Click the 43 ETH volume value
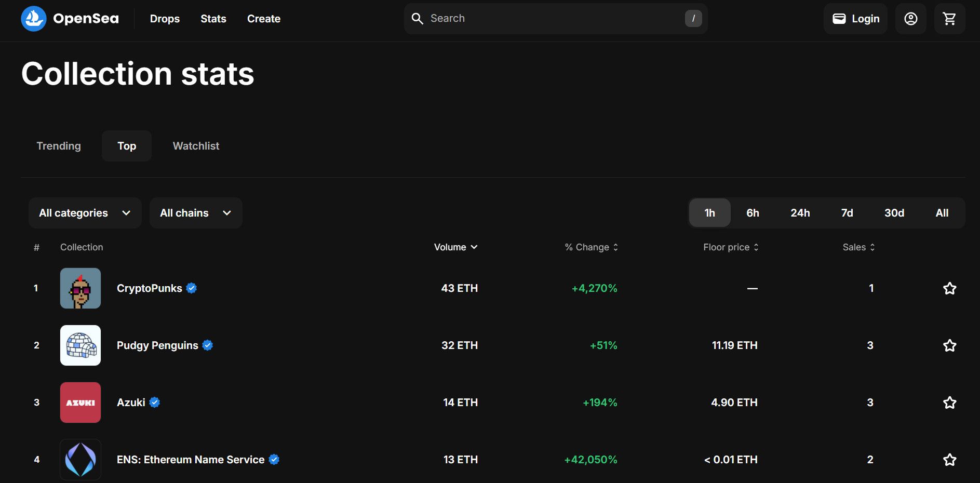The image size is (980, 483). 460,288
